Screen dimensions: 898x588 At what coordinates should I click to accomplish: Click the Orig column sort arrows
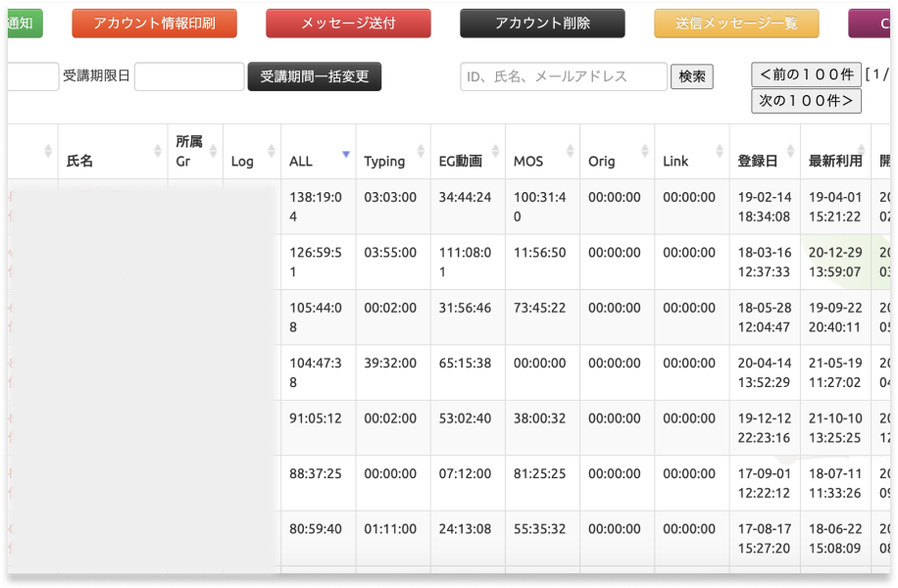644,151
